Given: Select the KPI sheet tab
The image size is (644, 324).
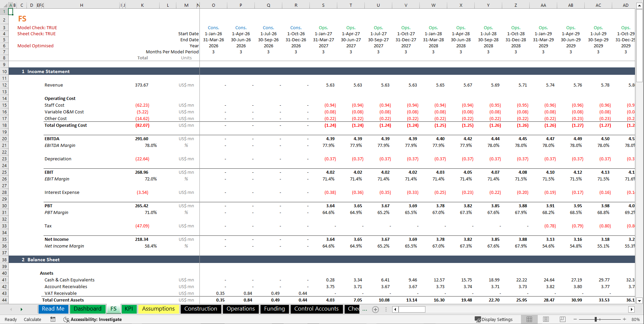Looking at the screenshot, I should click(x=129, y=309).
